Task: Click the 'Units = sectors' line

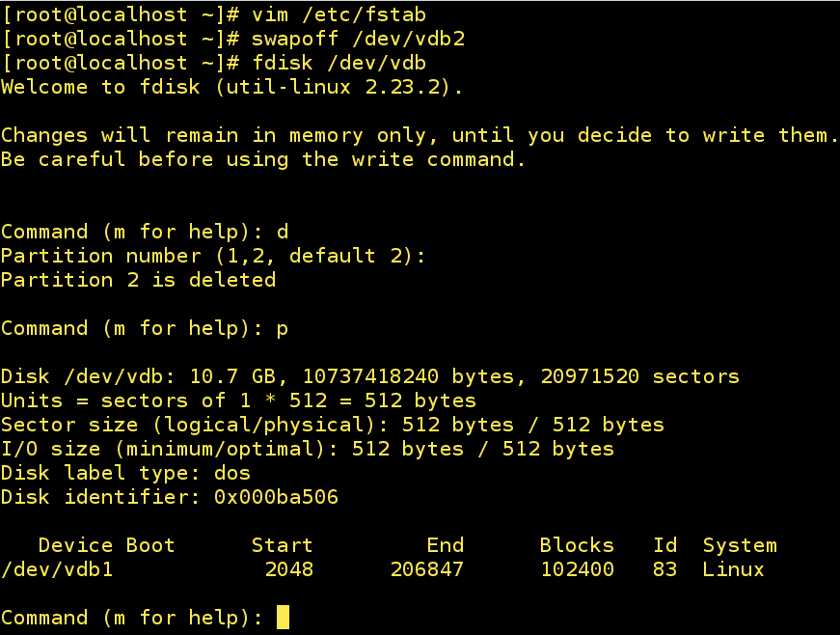Action: pos(238,400)
